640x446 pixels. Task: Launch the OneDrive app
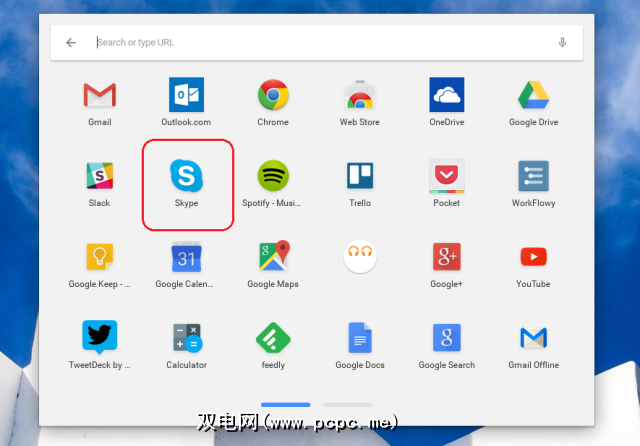pyautogui.click(x=447, y=94)
